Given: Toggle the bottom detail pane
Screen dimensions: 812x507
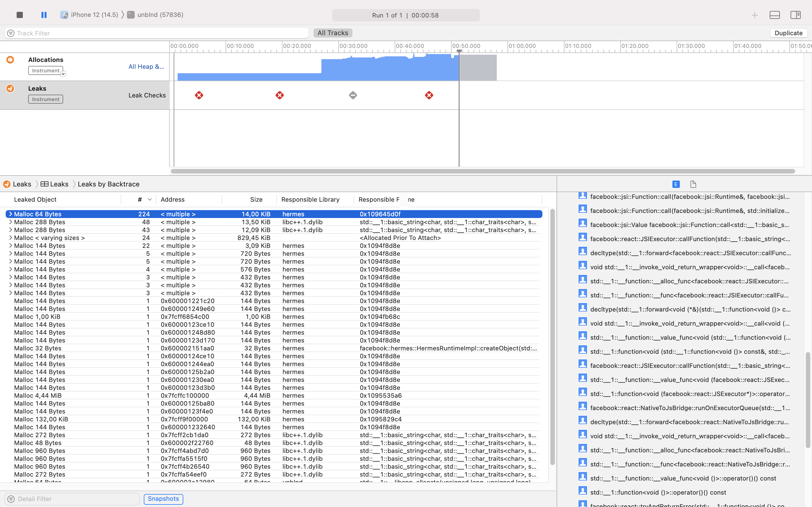Looking at the screenshot, I should tap(775, 15).
